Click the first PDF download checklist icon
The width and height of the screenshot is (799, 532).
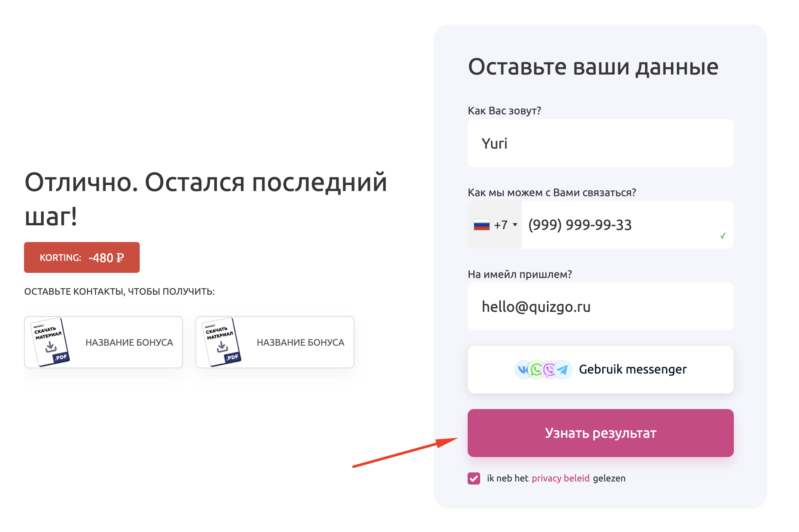click(50, 342)
